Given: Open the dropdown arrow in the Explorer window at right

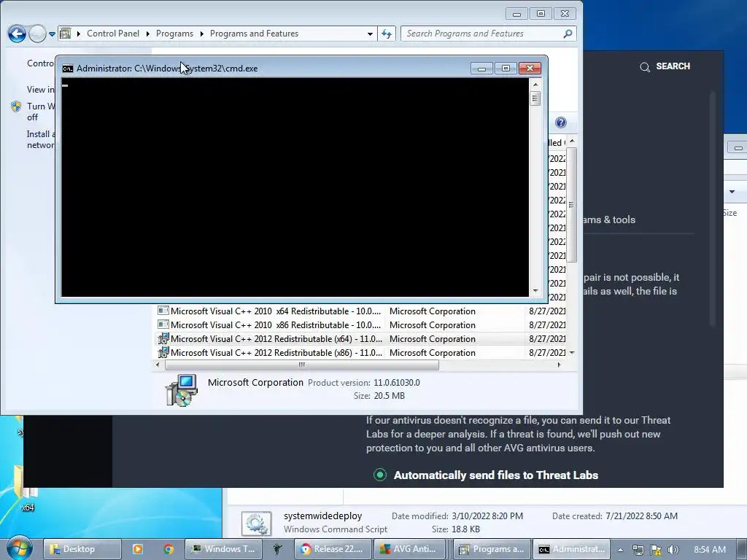Looking at the screenshot, I should click(x=732, y=192).
